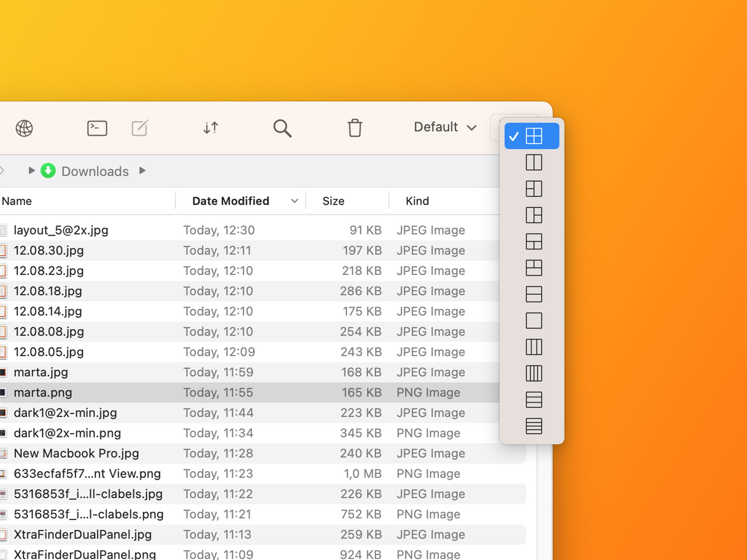The width and height of the screenshot is (747, 560).
Task: Click the Date Modified sort chevron
Action: 294,201
